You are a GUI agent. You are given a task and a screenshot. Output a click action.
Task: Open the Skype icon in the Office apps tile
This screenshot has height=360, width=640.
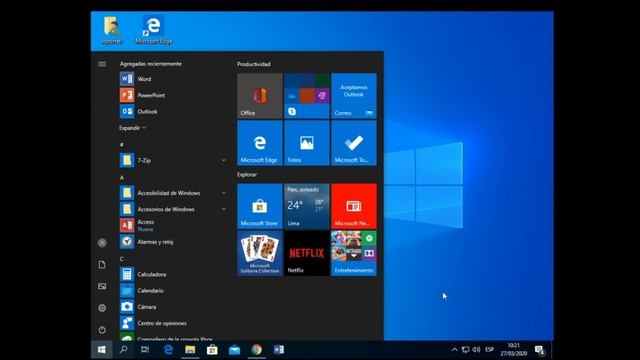click(292, 111)
